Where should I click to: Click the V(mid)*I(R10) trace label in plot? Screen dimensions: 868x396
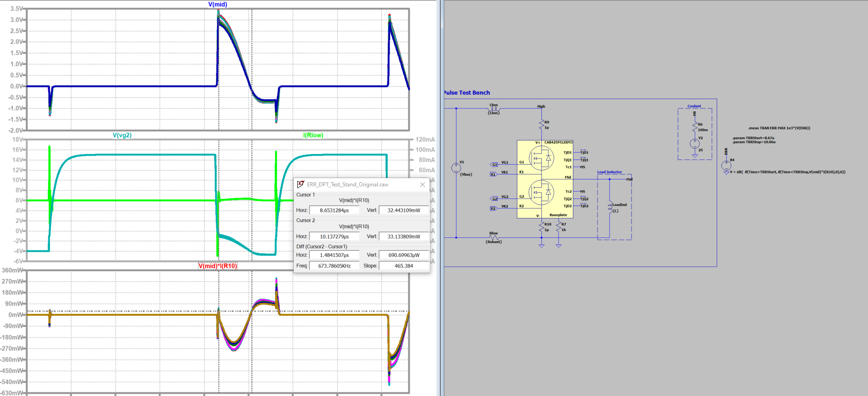click(218, 266)
